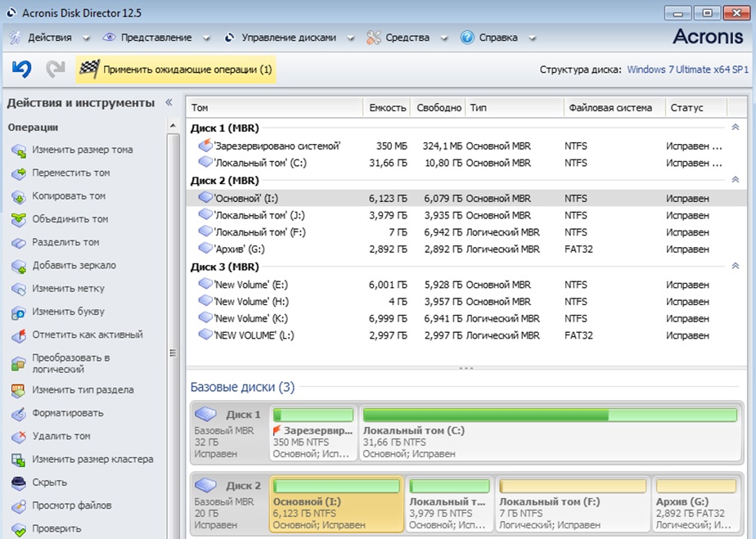Select the 'New Volume' (H:) row
This screenshot has height=539, width=756.
(x=466, y=301)
